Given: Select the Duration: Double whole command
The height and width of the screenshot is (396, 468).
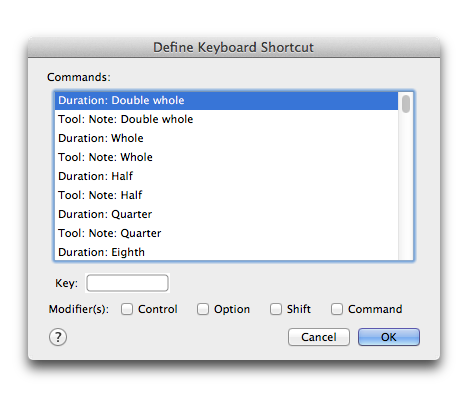Looking at the screenshot, I should [x=226, y=100].
